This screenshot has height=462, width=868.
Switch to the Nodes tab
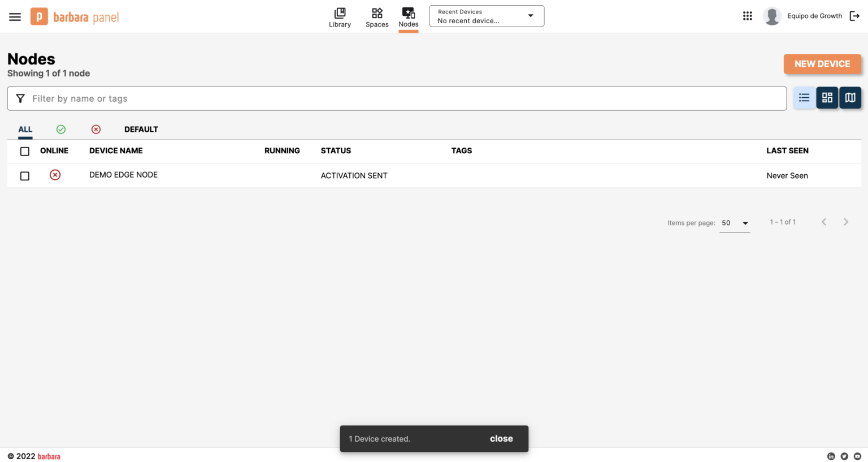click(408, 17)
